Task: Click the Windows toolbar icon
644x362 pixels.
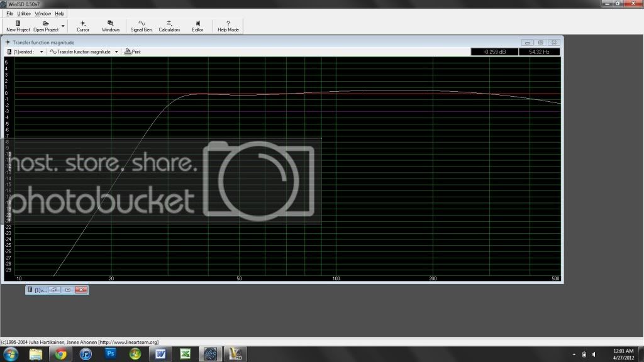Action: coord(111,26)
